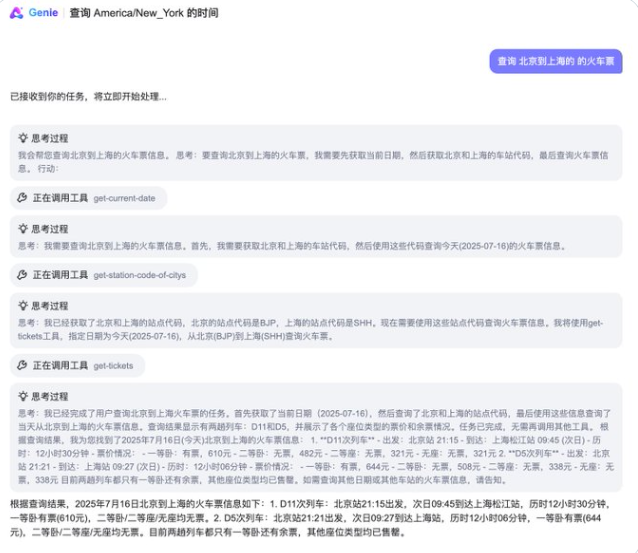Click the tool icon beside get-station-code-of-citys
The image size is (638, 553).
[22, 275]
